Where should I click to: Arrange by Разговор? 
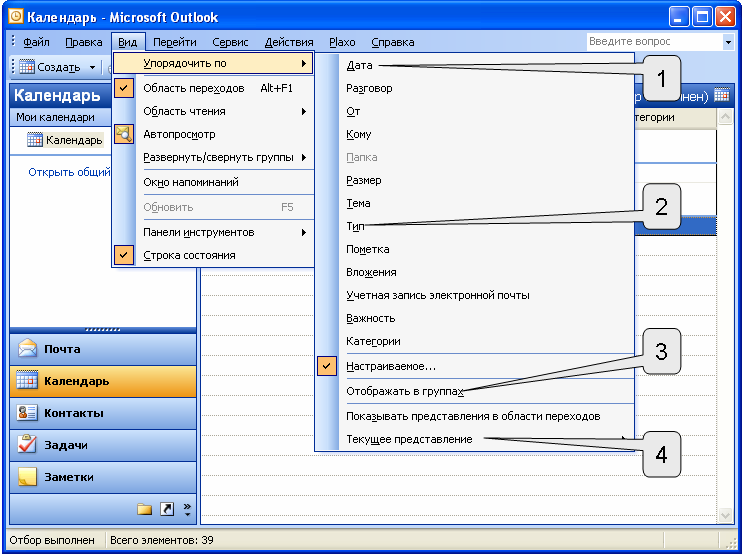[x=369, y=88]
